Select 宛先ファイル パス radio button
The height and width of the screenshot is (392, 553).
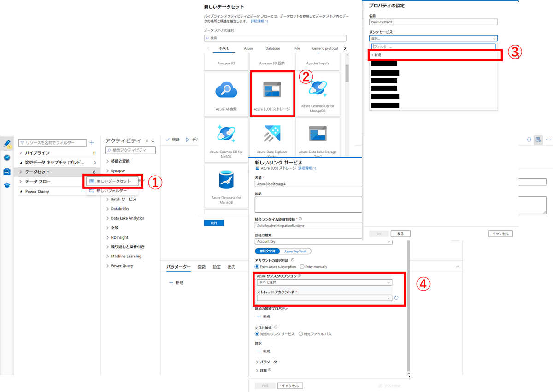point(301,334)
